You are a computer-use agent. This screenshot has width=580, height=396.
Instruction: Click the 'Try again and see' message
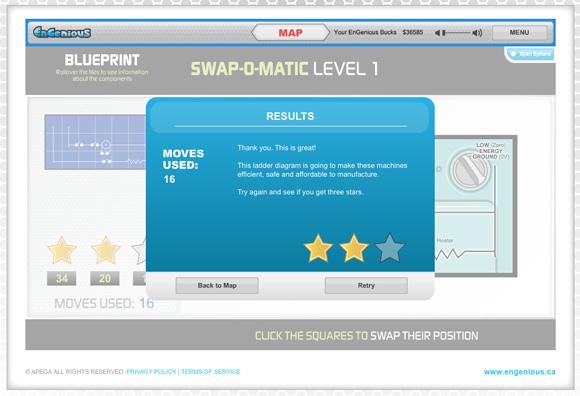tap(300, 192)
